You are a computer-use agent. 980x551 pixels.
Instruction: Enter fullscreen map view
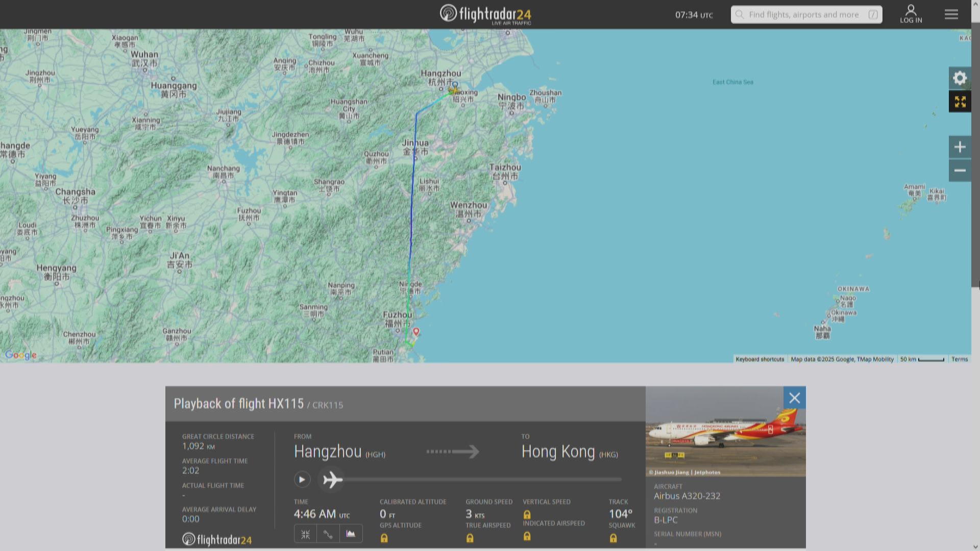pos(960,102)
